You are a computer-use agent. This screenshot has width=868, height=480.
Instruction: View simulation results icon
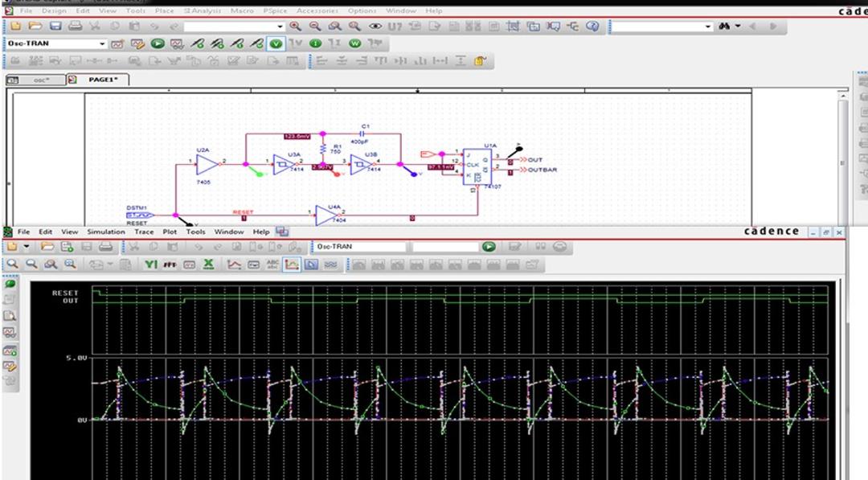tap(177, 43)
